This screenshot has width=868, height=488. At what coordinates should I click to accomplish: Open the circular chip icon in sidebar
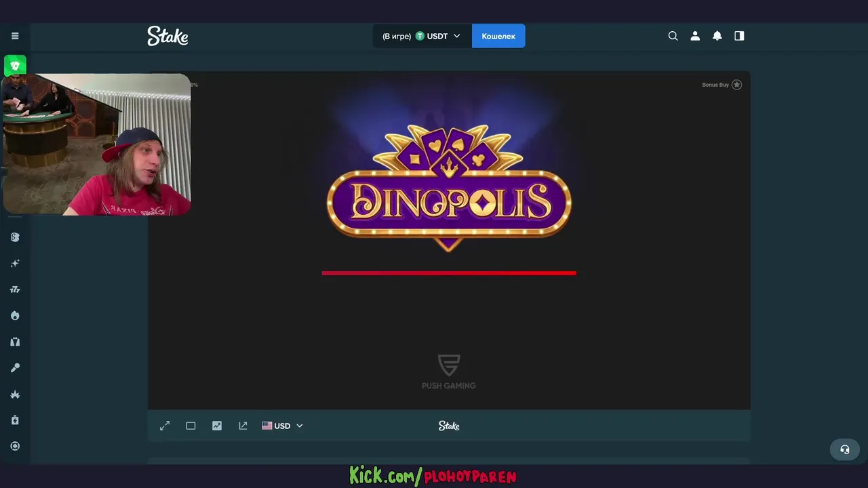pos(15,446)
